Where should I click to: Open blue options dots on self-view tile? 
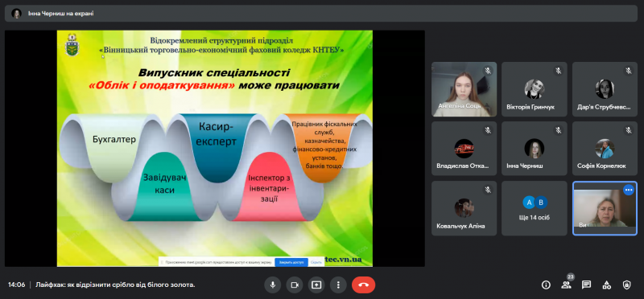tap(629, 190)
